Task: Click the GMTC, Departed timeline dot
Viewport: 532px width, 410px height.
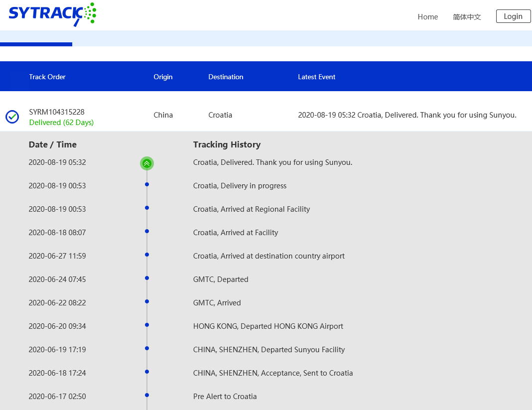Action: coord(147,278)
